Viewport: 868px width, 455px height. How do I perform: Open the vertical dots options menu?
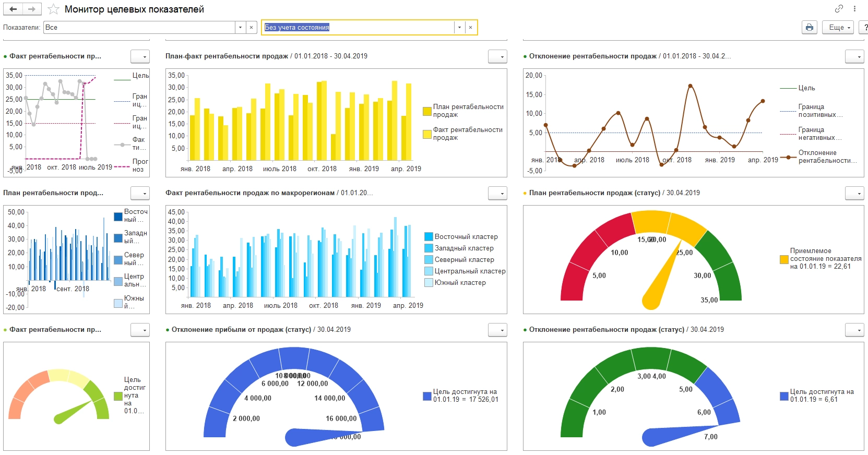[854, 8]
